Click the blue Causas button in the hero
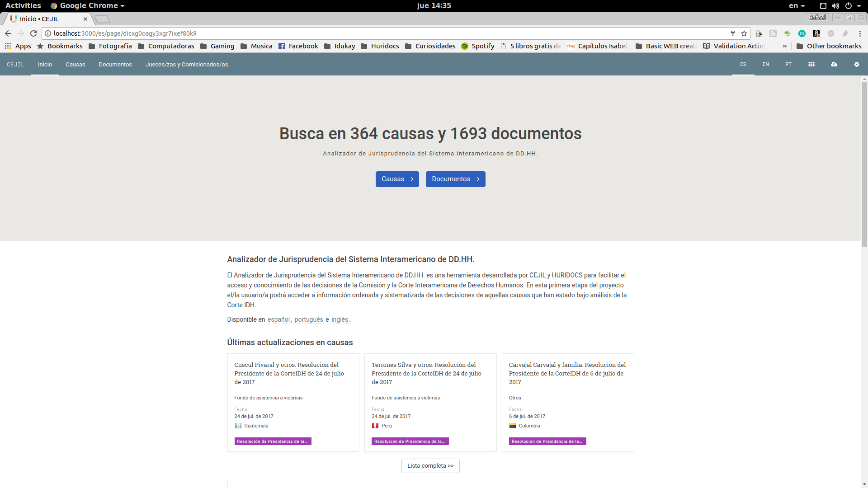 pyautogui.click(x=397, y=179)
